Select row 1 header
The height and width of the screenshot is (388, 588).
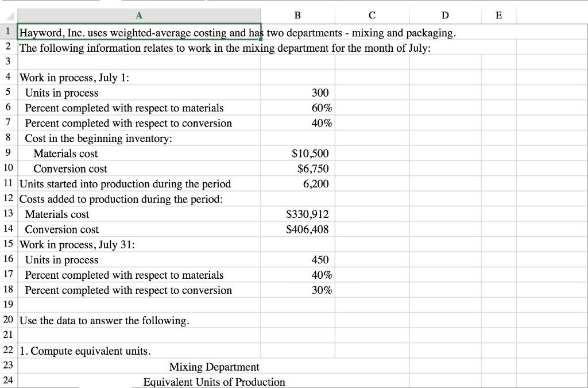[x=8, y=31]
